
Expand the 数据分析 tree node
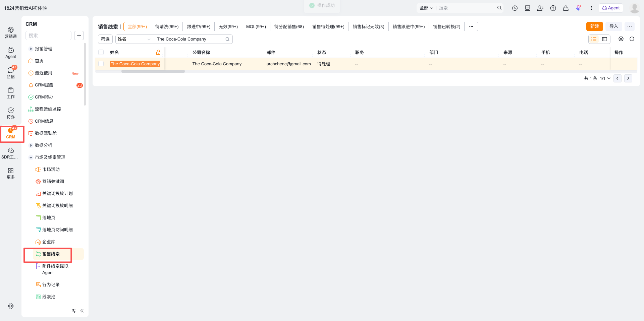point(31,145)
